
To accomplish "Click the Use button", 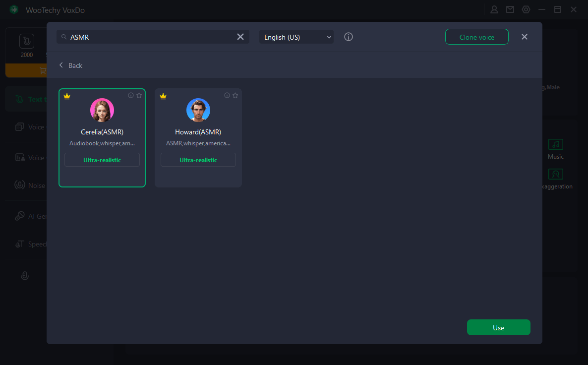I will tap(498, 327).
